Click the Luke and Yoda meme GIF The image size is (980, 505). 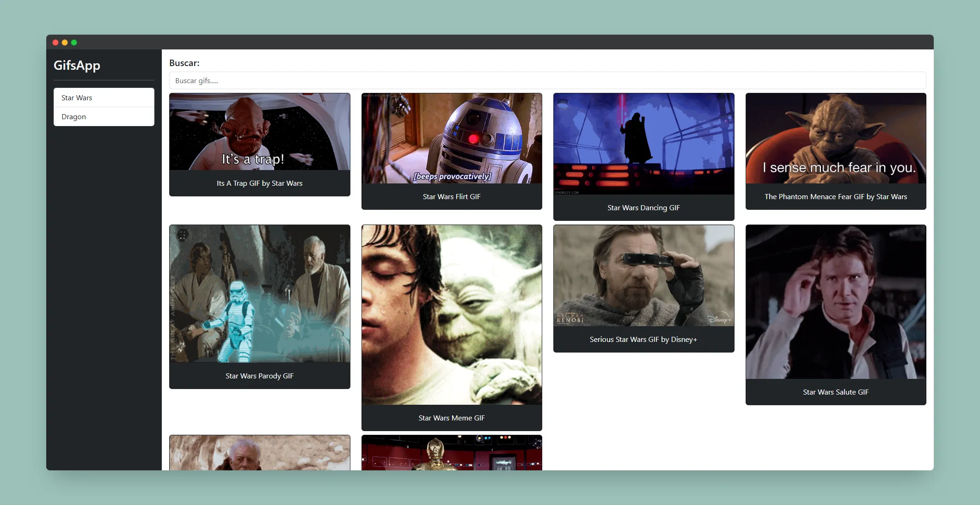point(451,315)
